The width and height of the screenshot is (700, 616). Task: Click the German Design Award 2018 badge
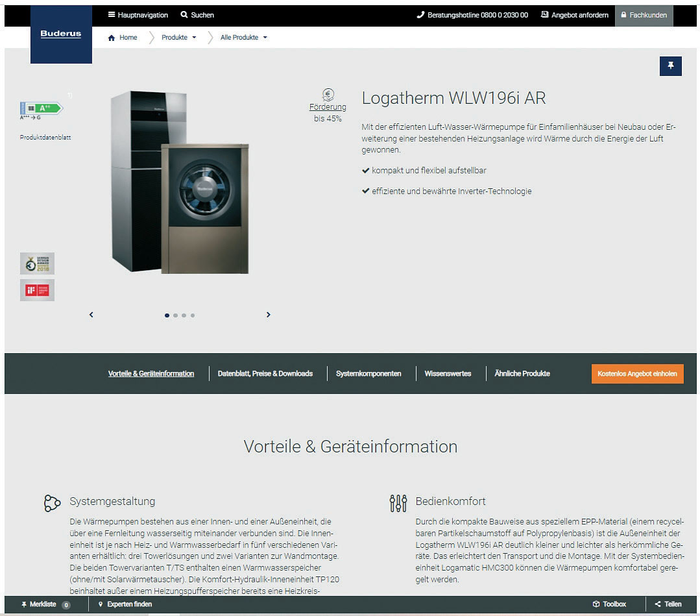point(37,263)
